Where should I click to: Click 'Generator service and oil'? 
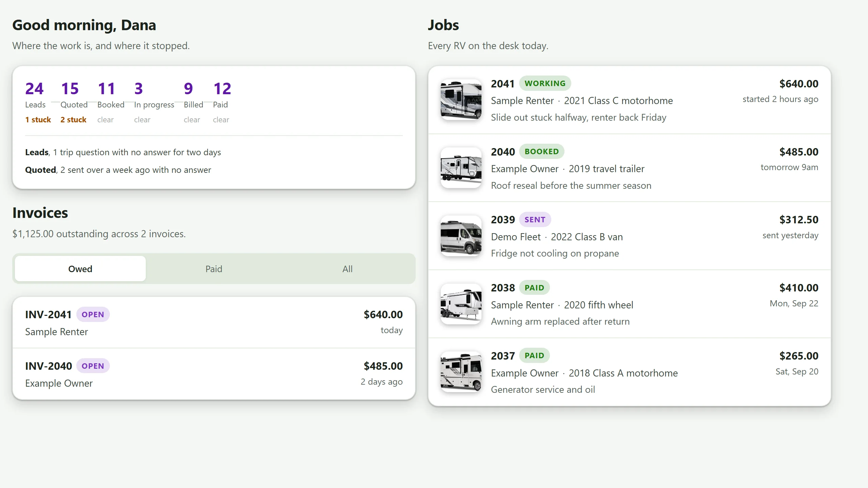[543, 389]
